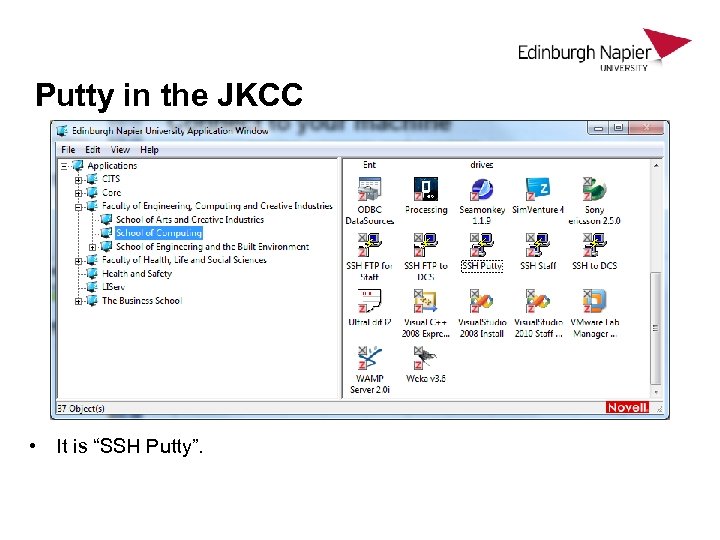Close the Application Window
This screenshot has width=720, height=540.
pos(647,128)
